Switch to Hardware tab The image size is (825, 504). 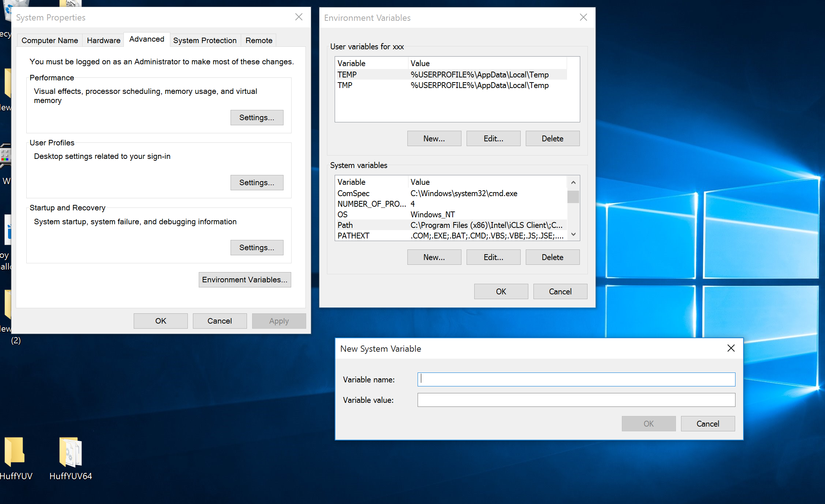[103, 41]
